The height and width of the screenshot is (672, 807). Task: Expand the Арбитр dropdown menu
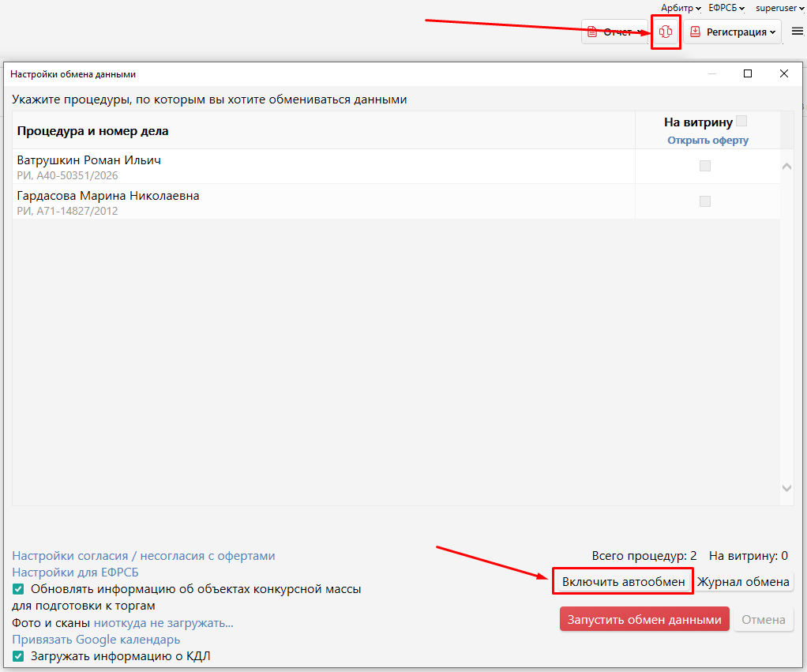pyautogui.click(x=681, y=8)
